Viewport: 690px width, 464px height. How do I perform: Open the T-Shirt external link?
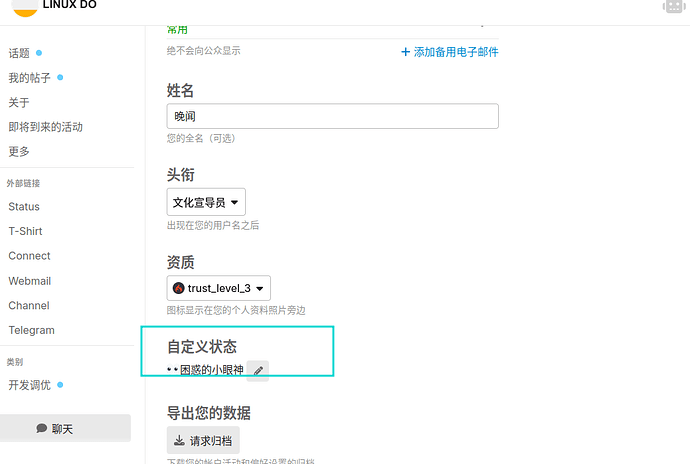tap(25, 231)
